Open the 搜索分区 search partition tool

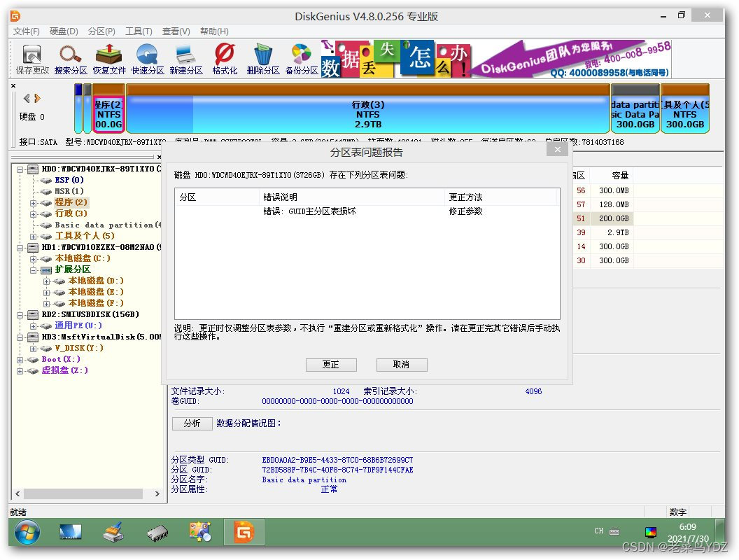coord(70,59)
